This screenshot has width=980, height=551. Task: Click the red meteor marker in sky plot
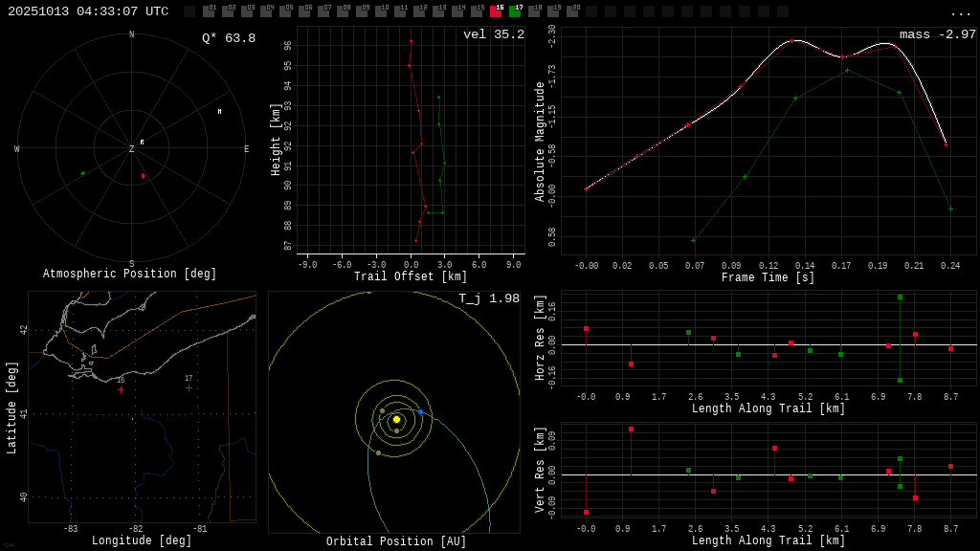coord(144,176)
